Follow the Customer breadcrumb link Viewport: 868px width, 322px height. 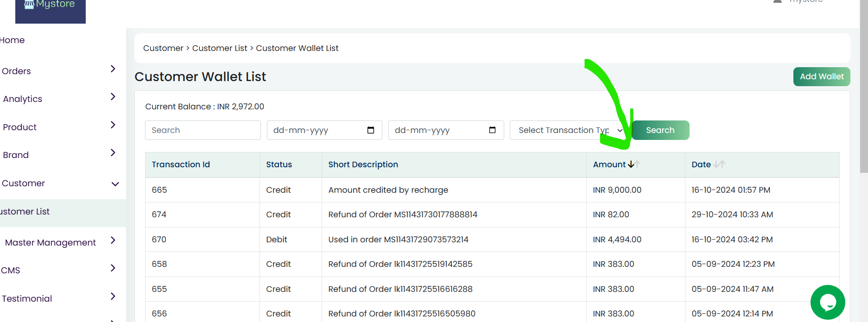tap(163, 48)
